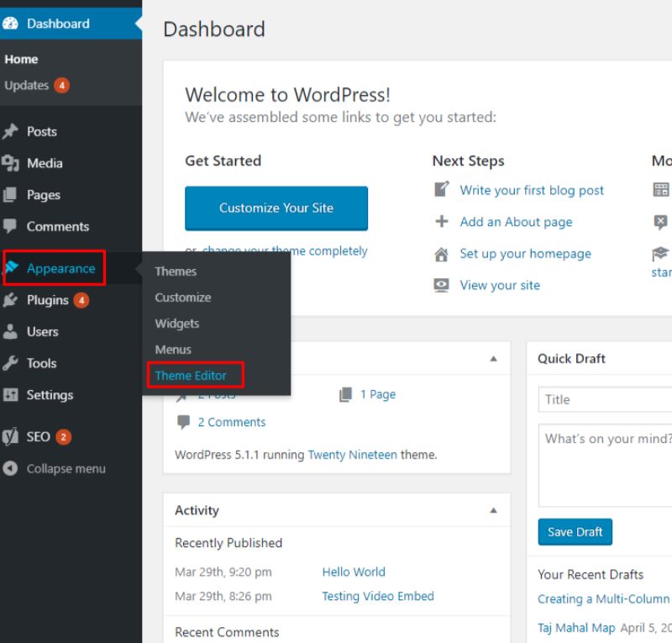Click the Media icon in sidebar
Screen dimensions: 672x643
click(x=10, y=164)
